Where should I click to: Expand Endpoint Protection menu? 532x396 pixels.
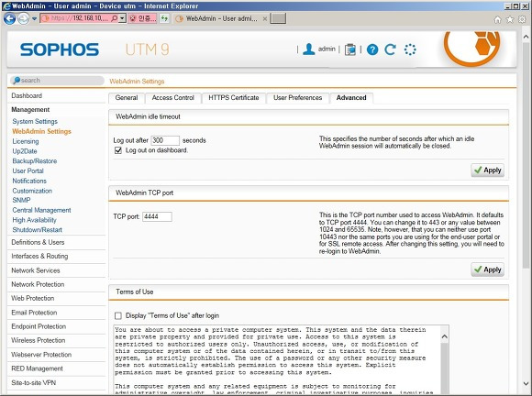point(56,326)
